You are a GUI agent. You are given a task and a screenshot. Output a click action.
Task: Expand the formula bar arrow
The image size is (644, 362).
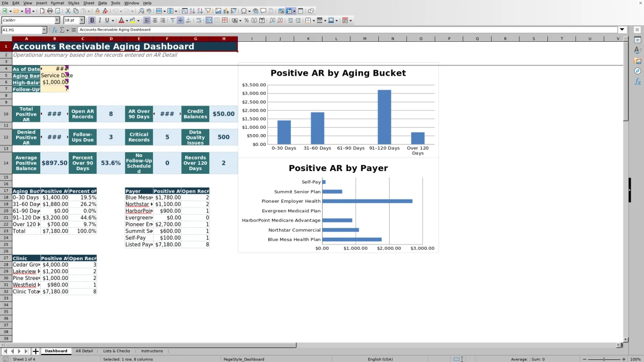[x=622, y=30]
